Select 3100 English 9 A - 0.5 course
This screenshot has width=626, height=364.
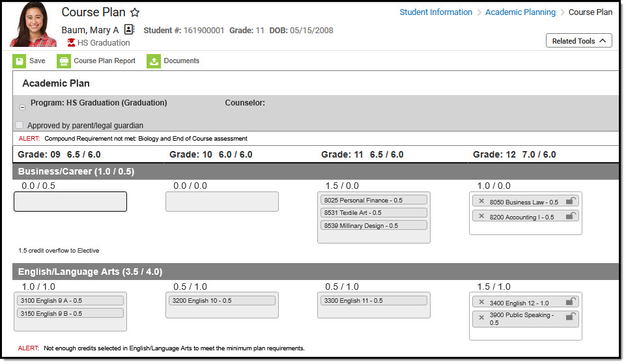[70, 301]
